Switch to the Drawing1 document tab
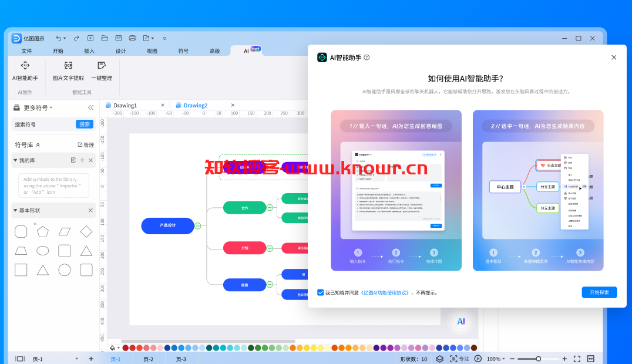632x364 pixels. tap(125, 105)
